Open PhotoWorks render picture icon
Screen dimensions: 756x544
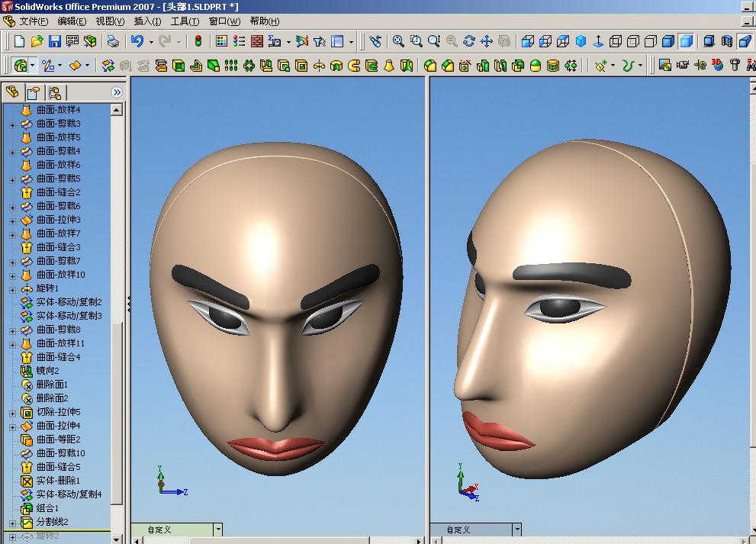click(x=665, y=66)
